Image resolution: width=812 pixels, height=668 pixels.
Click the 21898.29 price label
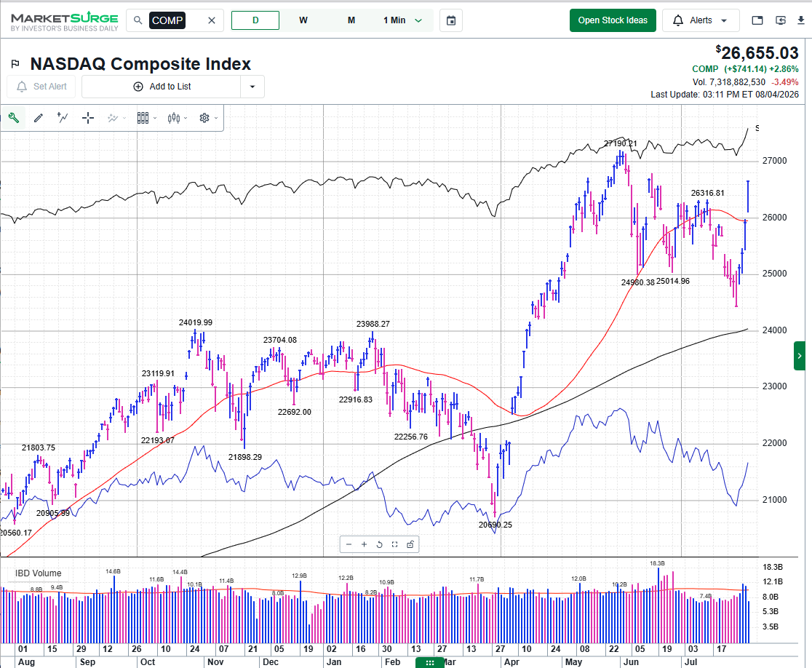tap(245, 457)
